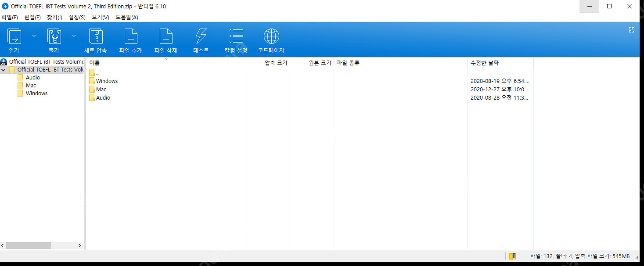
Task: Sort by the 파일 종류 column header
Action: tap(401, 63)
